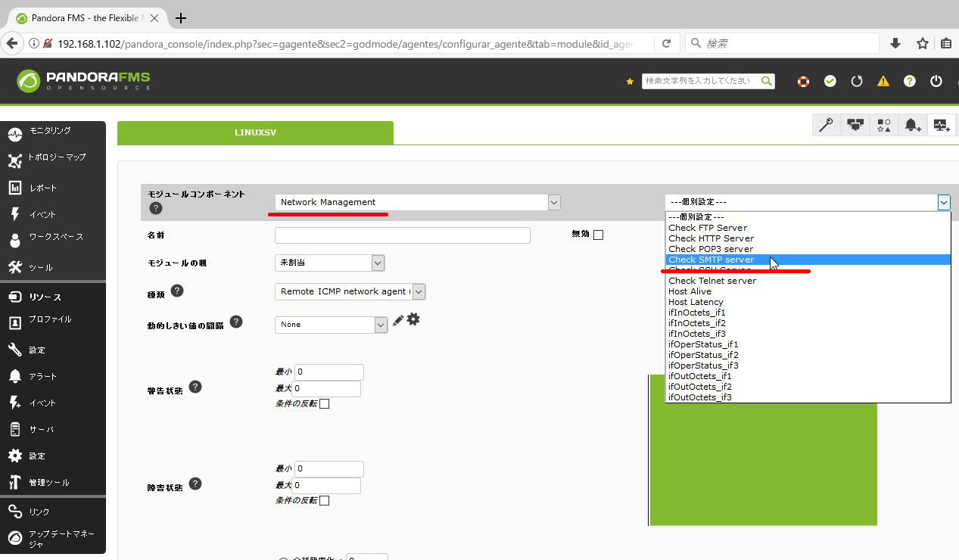The image size is (959, 560).
Task: Toggle 条件の反転 checkbox under 障害状態
Action: pos(325,501)
